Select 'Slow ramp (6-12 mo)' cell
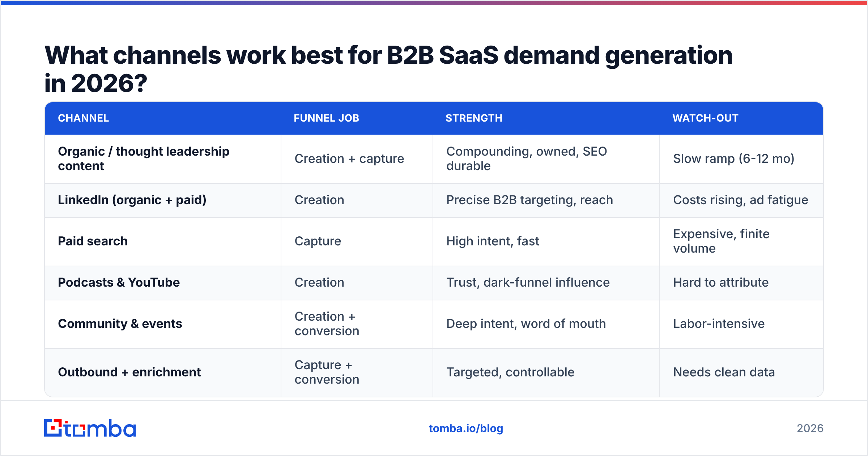 (x=741, y=159)
